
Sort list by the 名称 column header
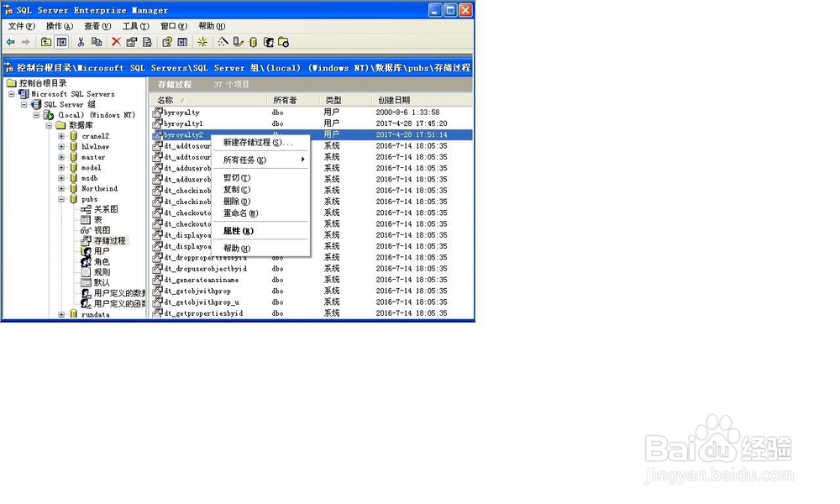[207, 100]
